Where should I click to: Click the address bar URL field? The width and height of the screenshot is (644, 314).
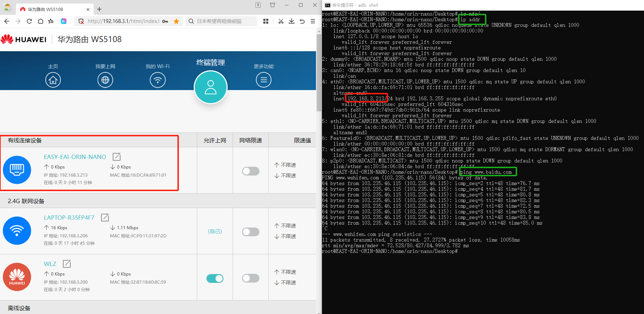tap(123, 21)
